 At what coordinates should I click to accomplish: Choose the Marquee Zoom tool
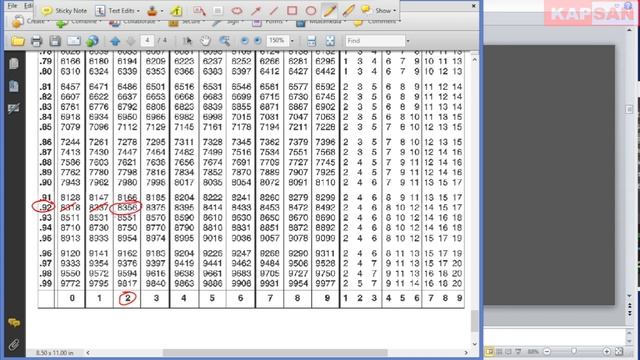coord(224,41)
